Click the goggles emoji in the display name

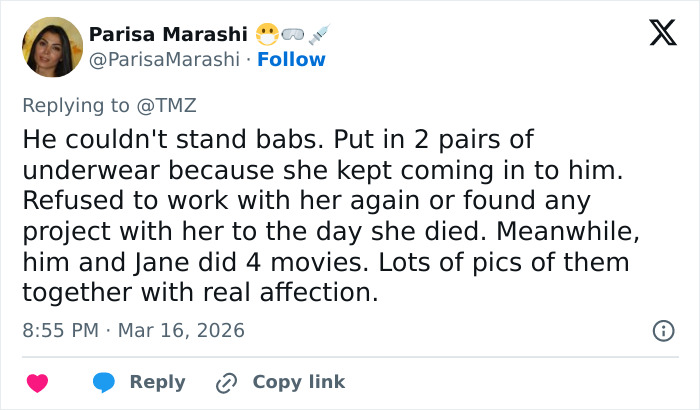(291, 34)
